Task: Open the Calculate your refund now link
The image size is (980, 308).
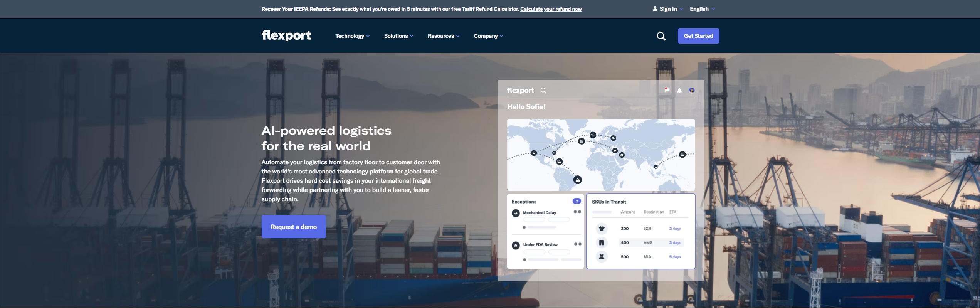Action: [x=551, y=9]
